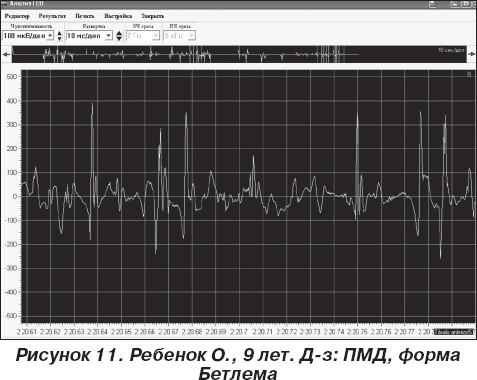This screenshot has height=380, width=477.
Task: Open the Печать menu
Action: click(85, 16)
